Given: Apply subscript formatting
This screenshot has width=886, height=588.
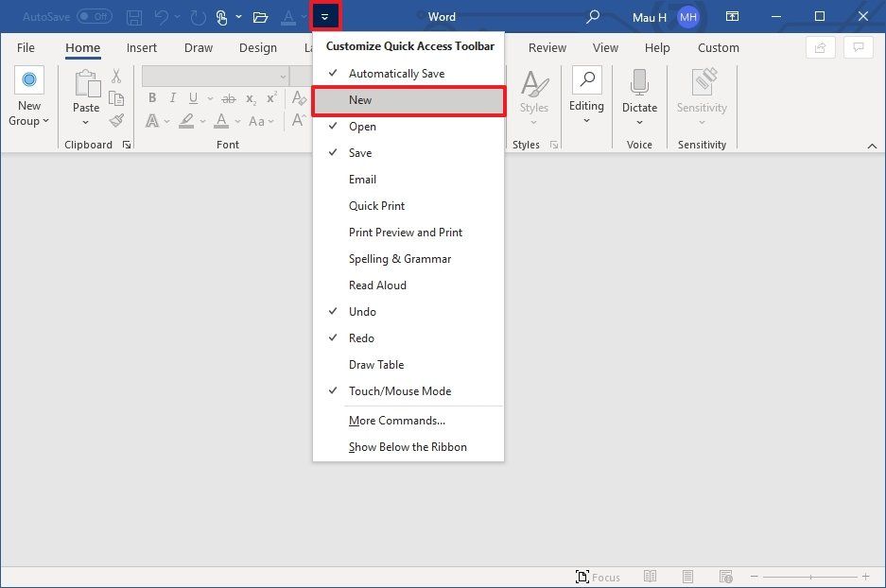Looking at the screenshot, I should pyautogui.click(x=249, y=97).
